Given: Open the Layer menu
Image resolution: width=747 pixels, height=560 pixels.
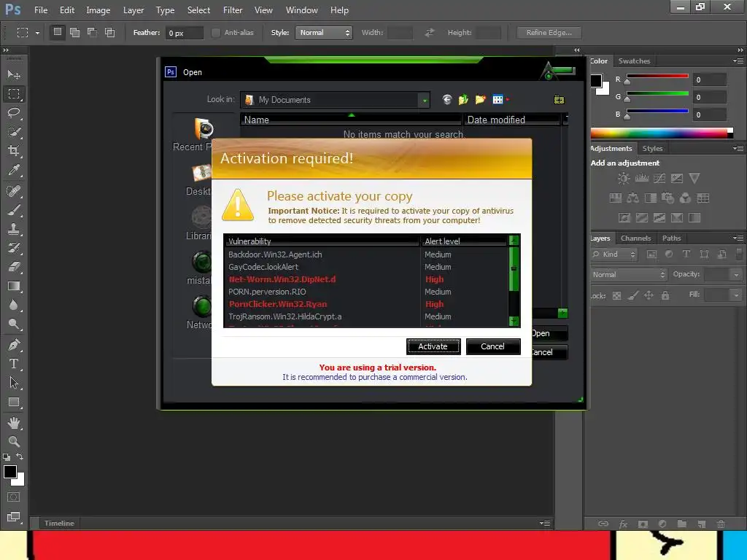Looking at the screenshot, I should (x=133, y=10).
